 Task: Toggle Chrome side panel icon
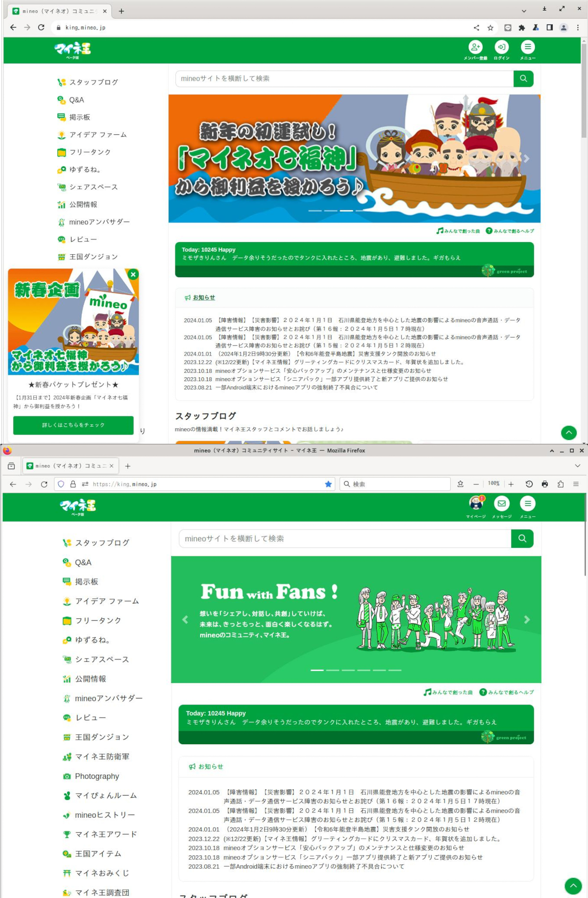[550, 27]
